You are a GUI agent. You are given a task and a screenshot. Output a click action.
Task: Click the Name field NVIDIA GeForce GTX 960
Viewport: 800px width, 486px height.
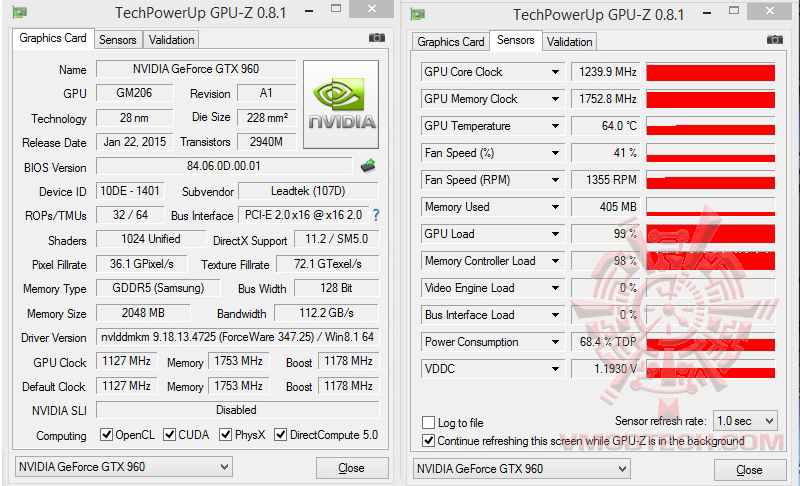pos(196,69)
